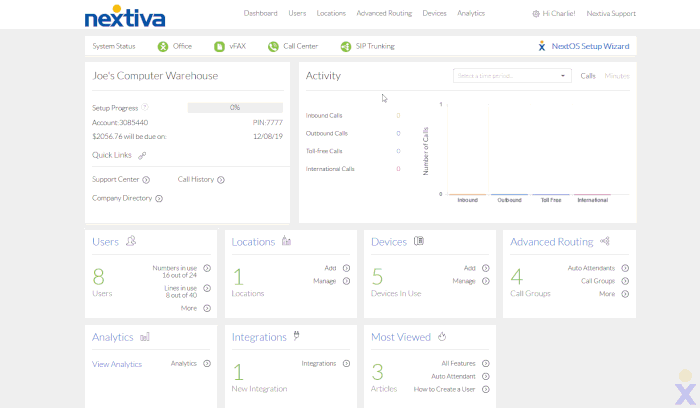
Task: Open the Call Center status icon
Action: (273, 46)
